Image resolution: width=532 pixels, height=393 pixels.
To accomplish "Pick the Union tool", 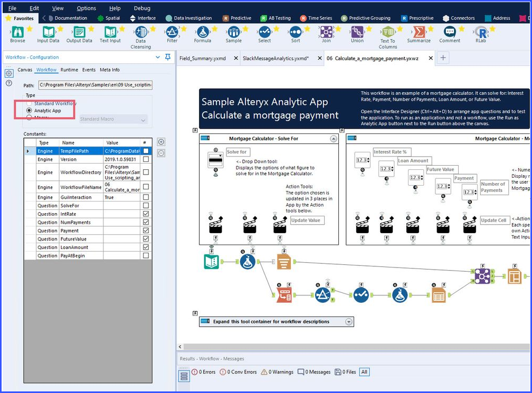I will pos(357,32).
